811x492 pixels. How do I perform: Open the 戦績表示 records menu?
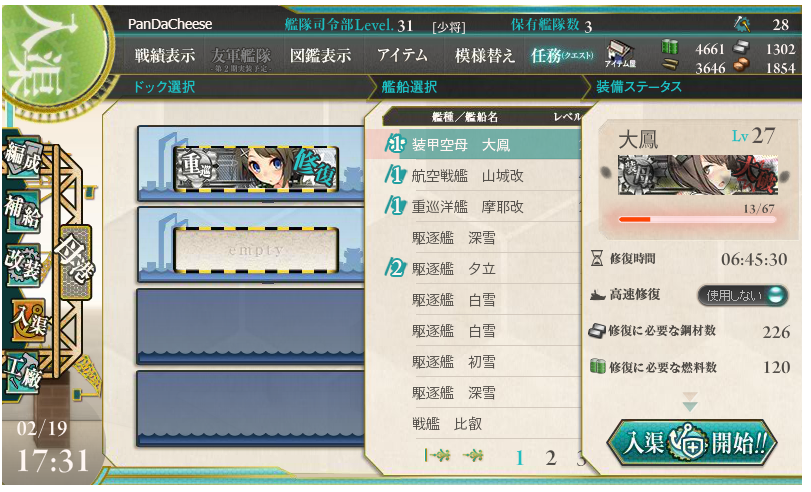click(x=165, y=55)
